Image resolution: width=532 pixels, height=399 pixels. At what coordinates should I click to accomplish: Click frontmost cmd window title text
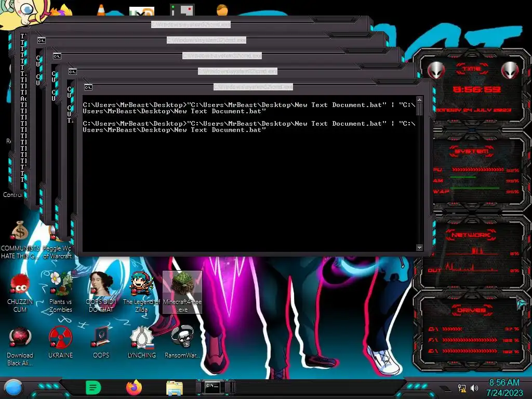pyautogui.click(x=253, y=87)
